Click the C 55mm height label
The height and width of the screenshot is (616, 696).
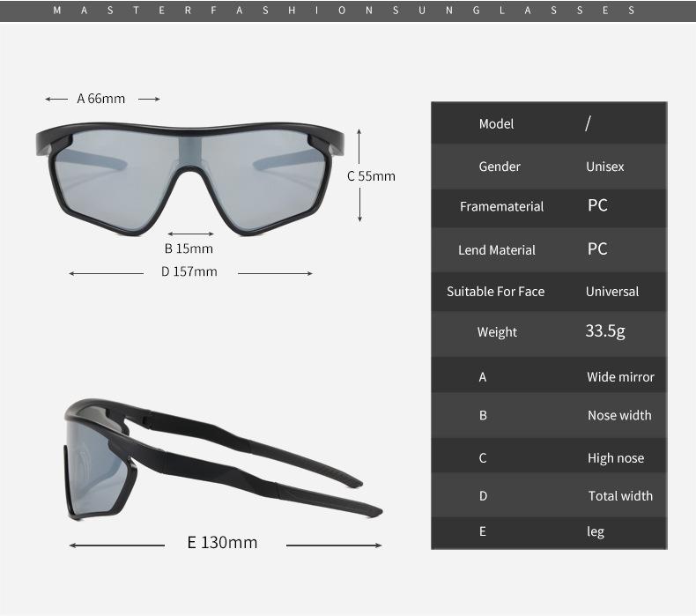tap(371, 175)
